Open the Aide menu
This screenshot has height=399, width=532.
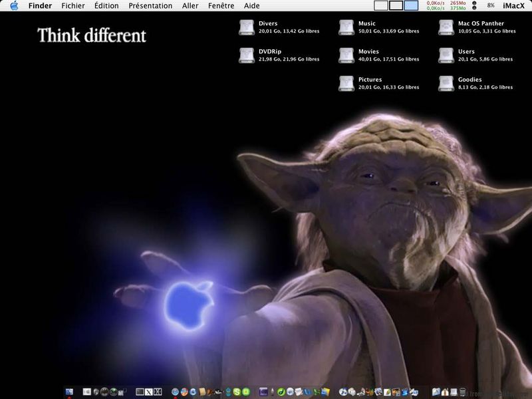[252, 6]
